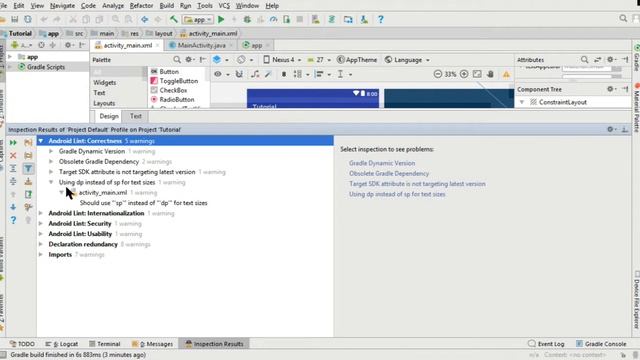Screen dimensions: 640x360
Task: Click the Debug app bug icon
Action: [247, 19]
